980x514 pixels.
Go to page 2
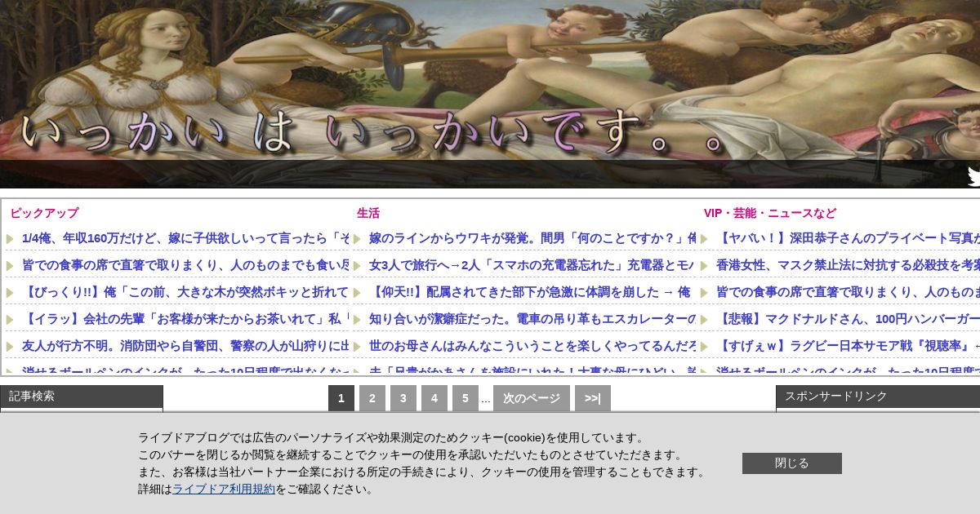[372, 398]
